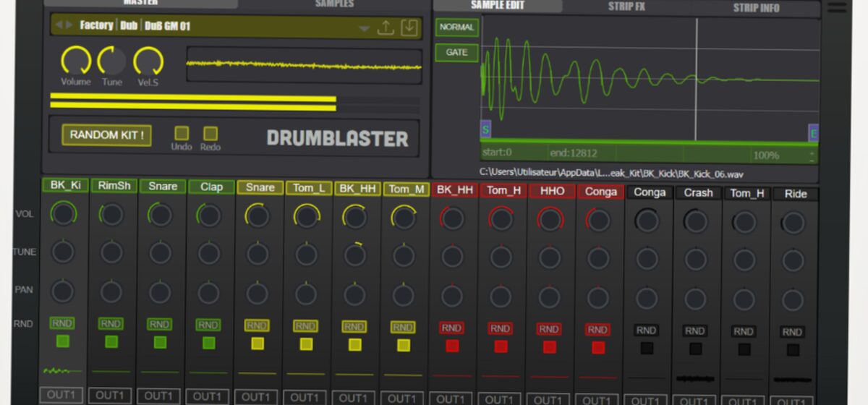The width and height of the screenshot is (868, 405).
Task: Switch to the STRIP INFO tab
Action: [x=757, y=7]
